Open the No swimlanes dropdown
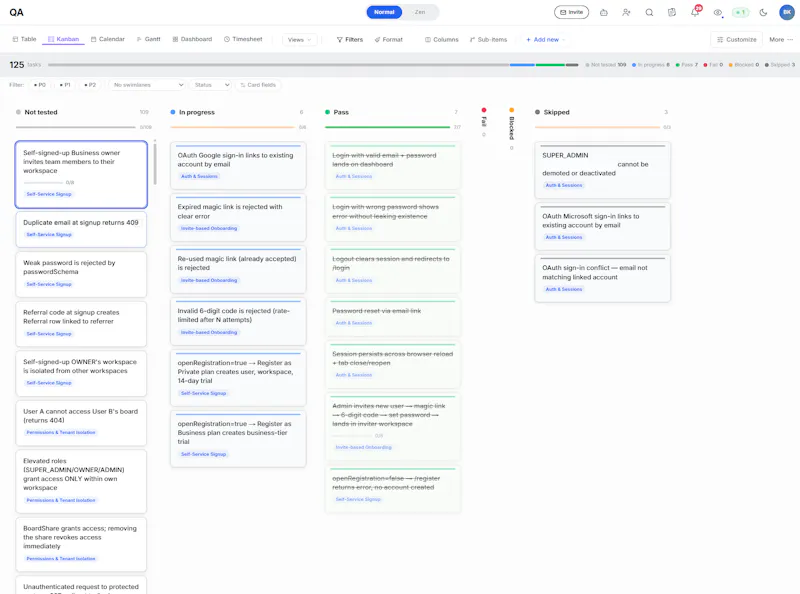 click(147, 85)
